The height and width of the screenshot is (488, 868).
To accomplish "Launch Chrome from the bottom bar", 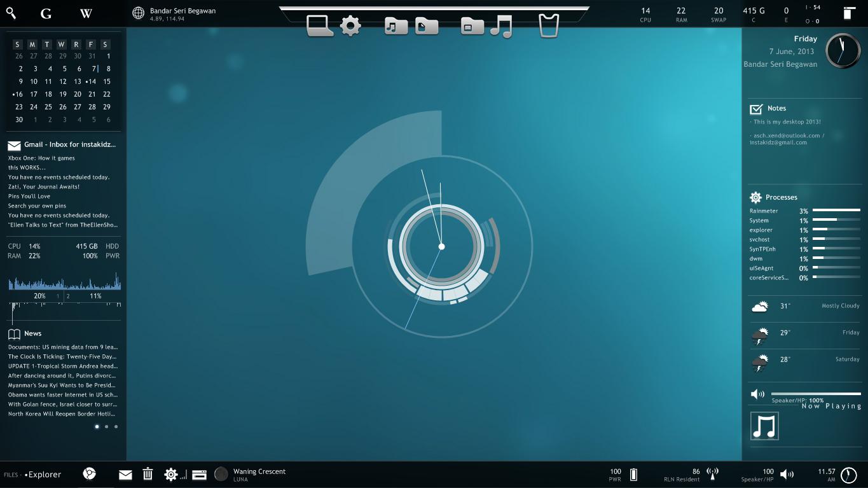I will (x=90, y=474).
